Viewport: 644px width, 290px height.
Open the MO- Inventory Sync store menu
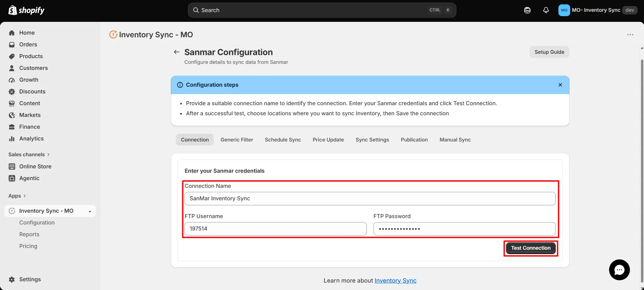point(598,10)
